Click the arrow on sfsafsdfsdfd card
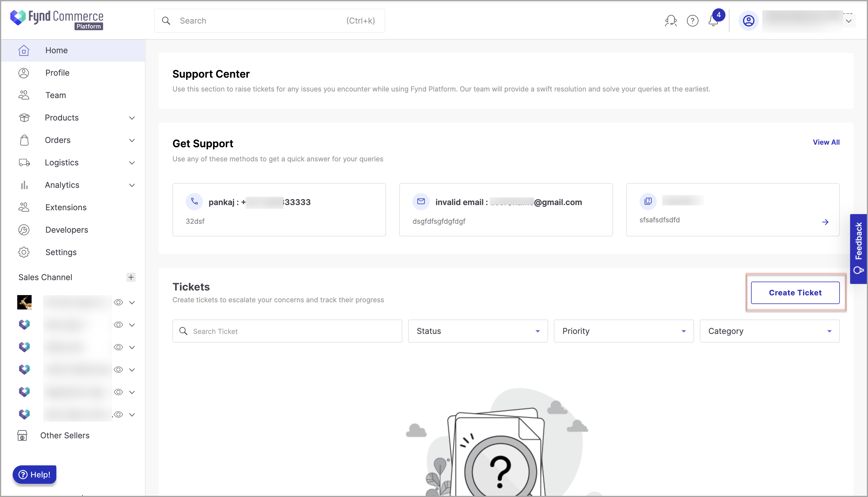The width and height of the screenshot is (868, 497). tap(825, 222)
